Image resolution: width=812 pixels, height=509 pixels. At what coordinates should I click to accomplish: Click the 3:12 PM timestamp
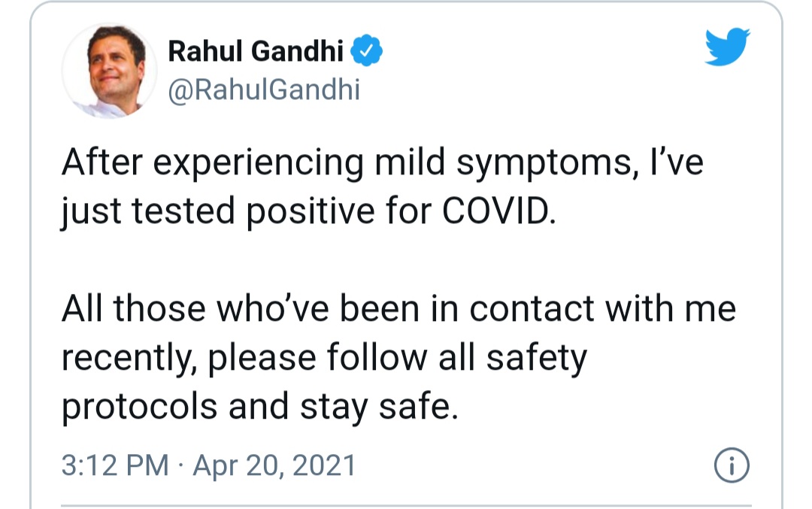(x=116, y=465)
